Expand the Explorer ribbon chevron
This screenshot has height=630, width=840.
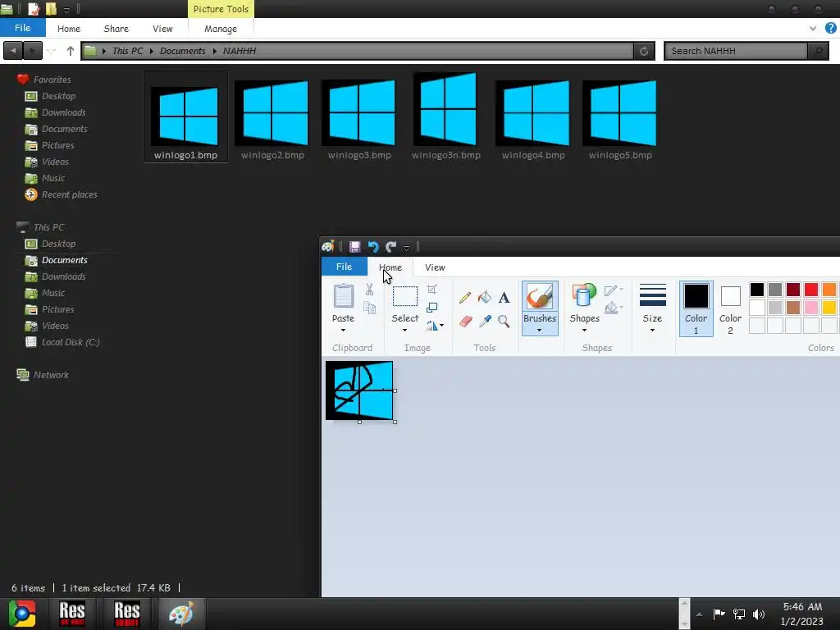point(813,29)
